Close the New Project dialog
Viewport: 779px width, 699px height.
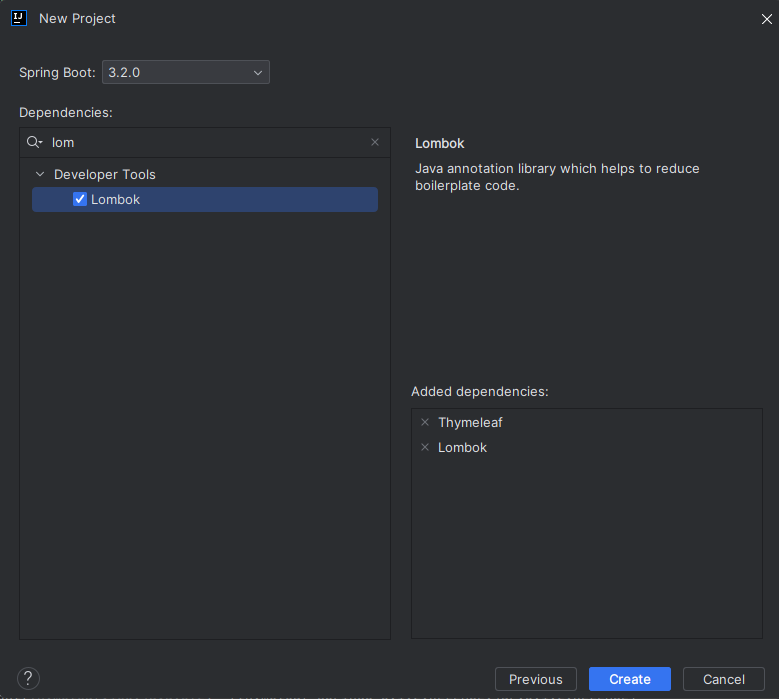pos(767,19)
